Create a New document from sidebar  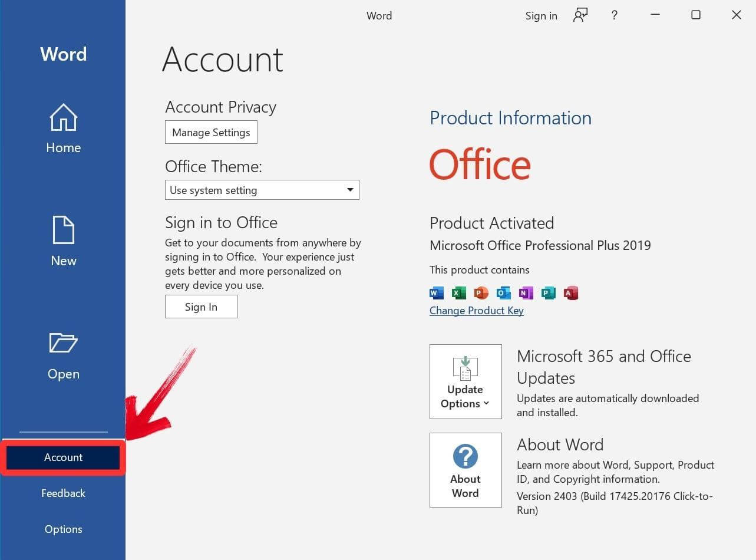pos(63,242)
